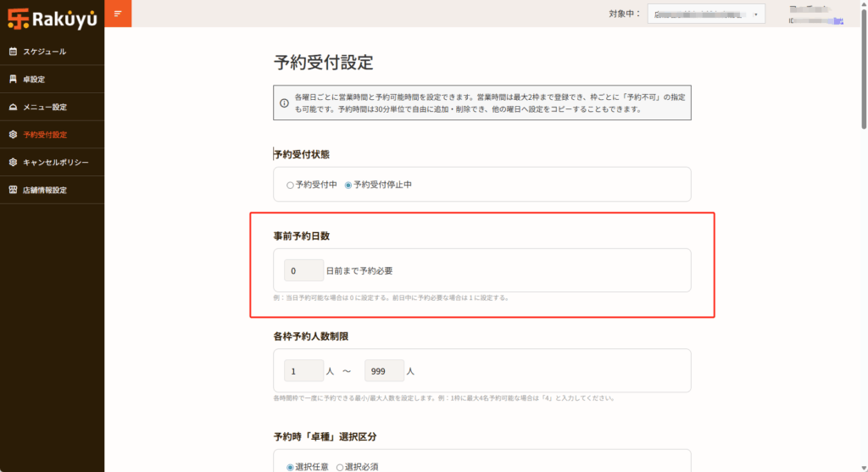This screenshot has height=472, width=868.
Task: Choose the 選択必須 radio option
Action: [x=340, y=467]
